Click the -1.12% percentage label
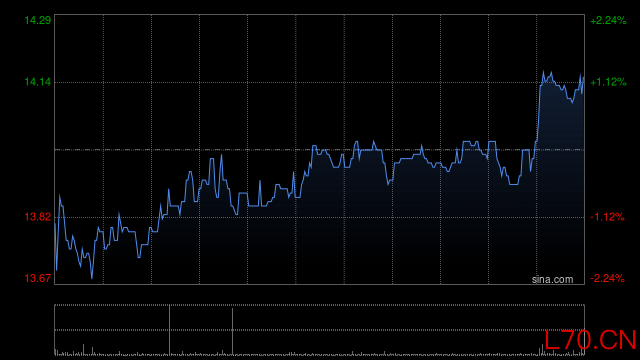Image resolution: width=640 pixels, height=360 pixels. pos(607,217)
